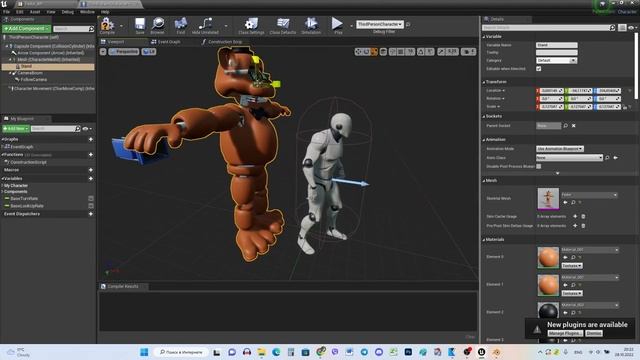
Task: Click the Find toolbar icon
Action: [181, 24]
